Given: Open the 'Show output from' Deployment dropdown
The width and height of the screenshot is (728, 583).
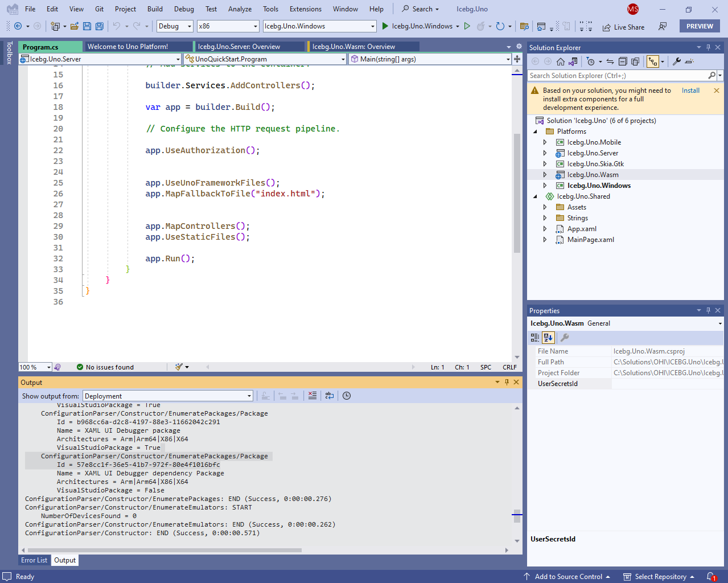Looking at the screenshot, I should click(168, 396).
